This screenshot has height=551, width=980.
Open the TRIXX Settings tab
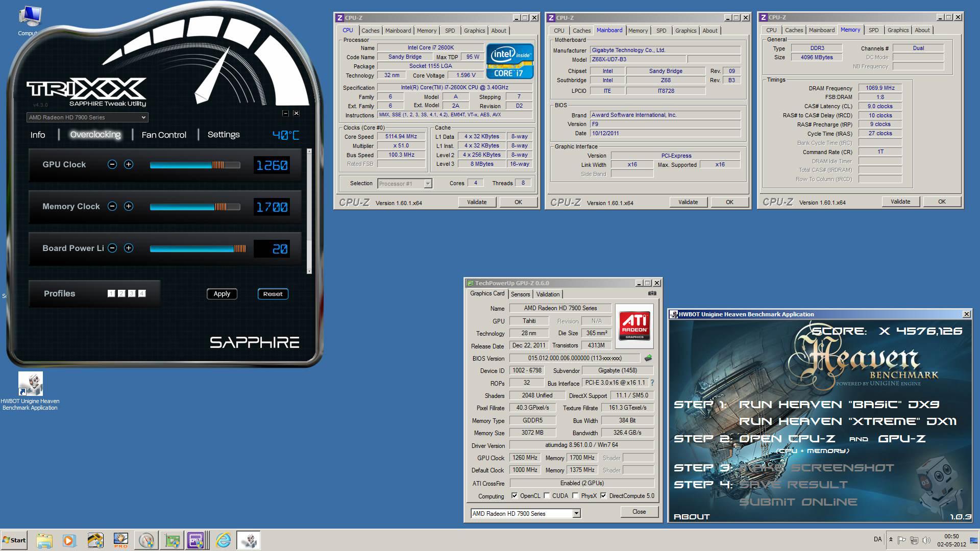pyautogui.click(x=224, y=135)
